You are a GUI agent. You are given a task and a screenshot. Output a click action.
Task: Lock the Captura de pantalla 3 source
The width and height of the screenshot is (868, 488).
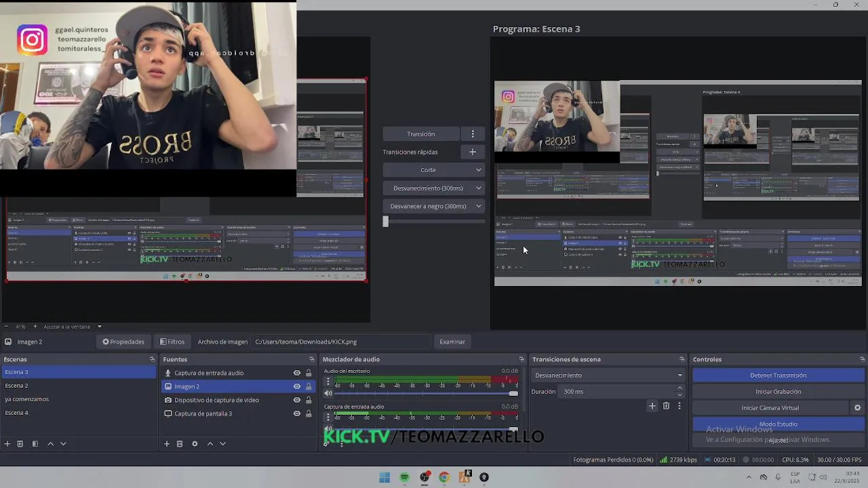[309, 413]
